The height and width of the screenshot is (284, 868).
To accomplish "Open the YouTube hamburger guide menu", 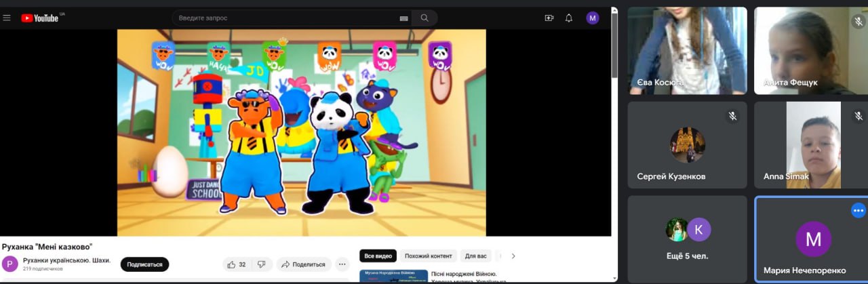I will tap(7, 18).
